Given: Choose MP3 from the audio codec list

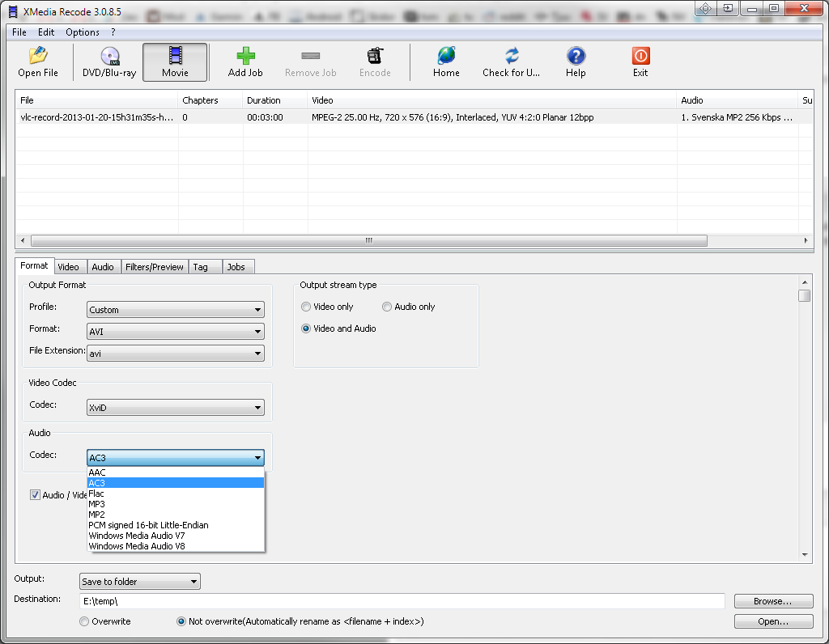Looking at the screenshot, I should [176, 504].
